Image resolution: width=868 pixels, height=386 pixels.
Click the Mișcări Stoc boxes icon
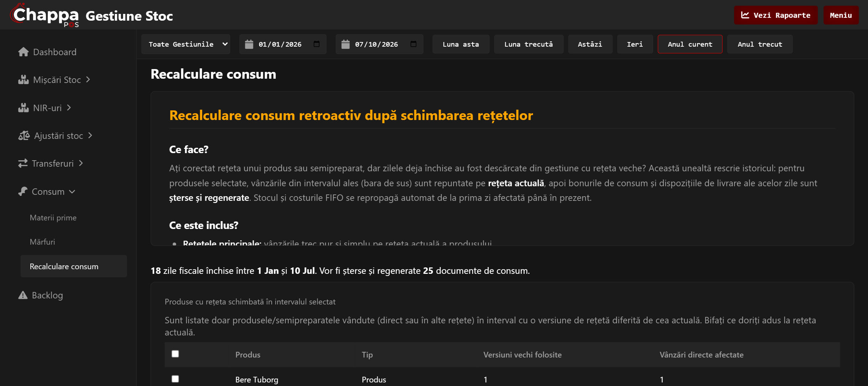click(24, 80)
